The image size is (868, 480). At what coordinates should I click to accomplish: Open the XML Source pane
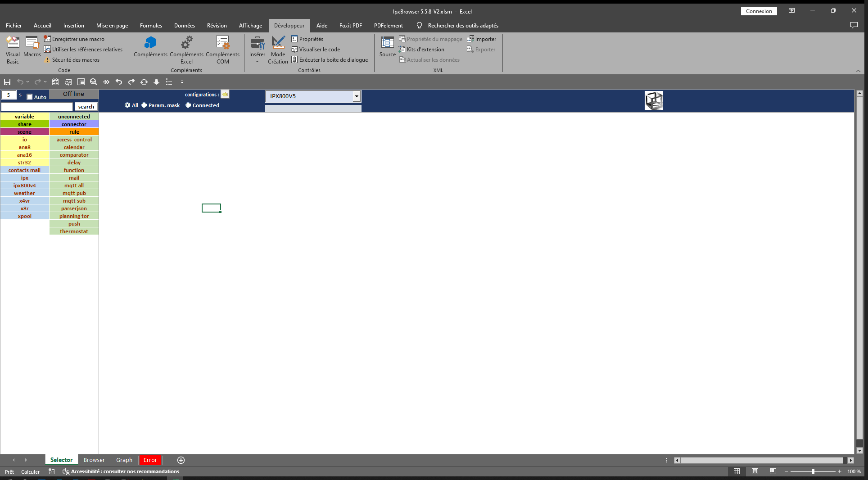tap(387, 47)
